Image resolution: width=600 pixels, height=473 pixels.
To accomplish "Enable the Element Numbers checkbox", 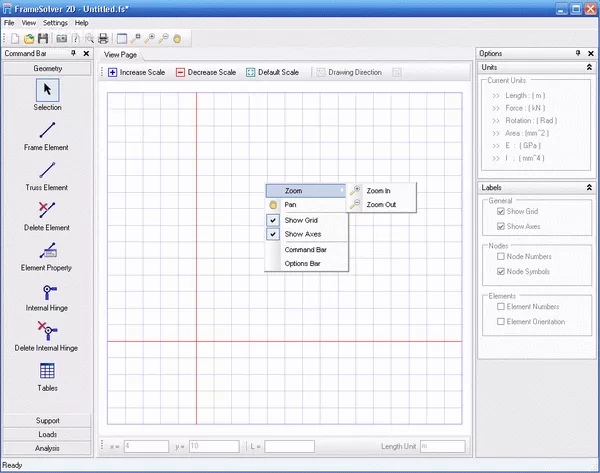I will [x=501, y=307].
